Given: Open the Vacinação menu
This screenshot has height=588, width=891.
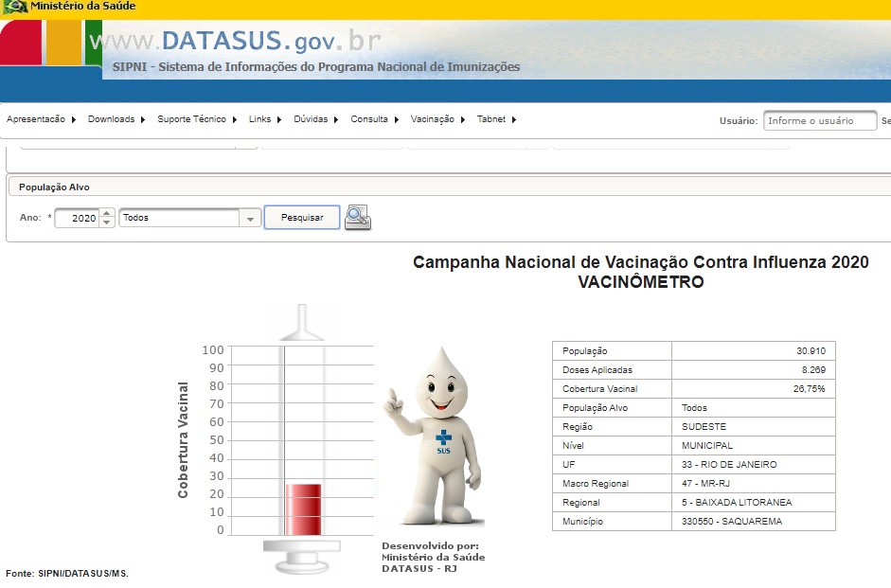Looking at the screenshot, I should click(437, 119).
